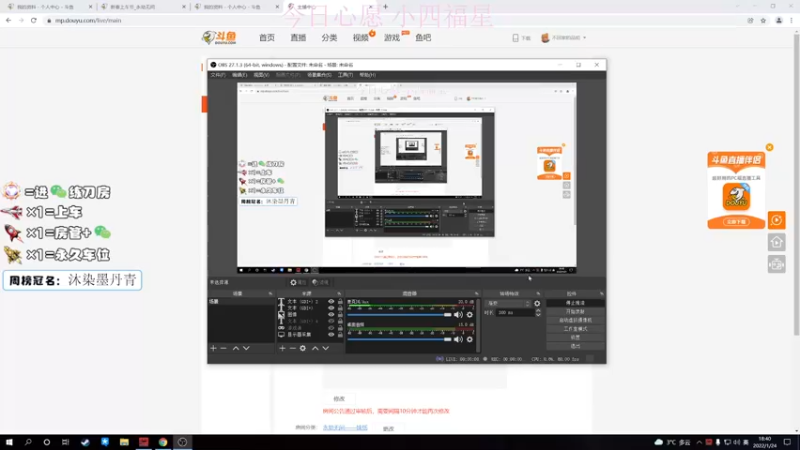Click Chrome reload page icon
The width and height of the screenshot is (800, 450).
click(34, 20)
